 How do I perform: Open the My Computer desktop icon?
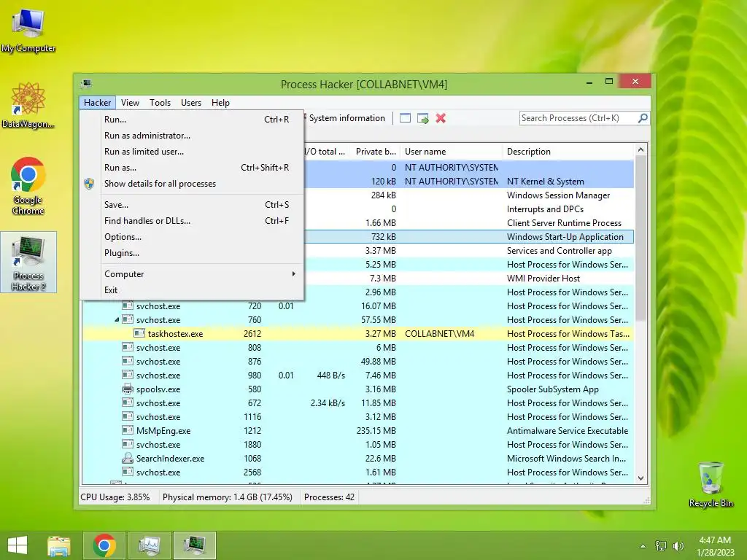[28, 30]
